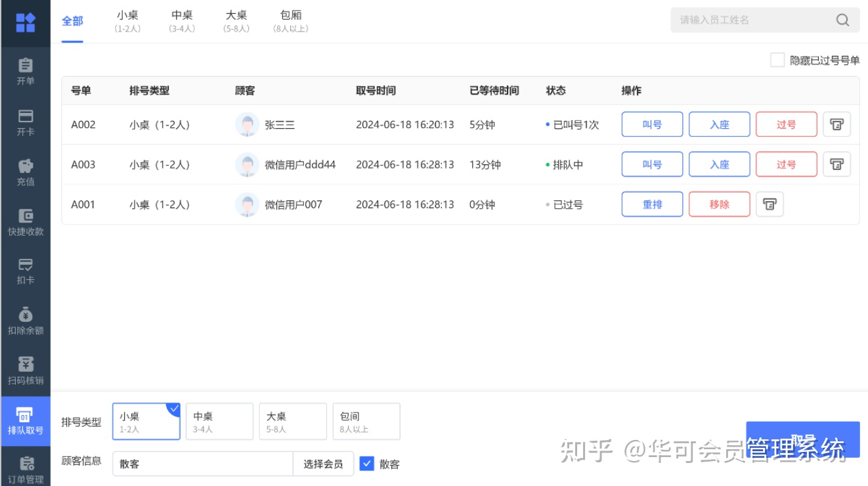This screenshot has width=868, height=486.
Task: Enable 隐藏已过号号单 checkbox
Action: click(777, 60)
